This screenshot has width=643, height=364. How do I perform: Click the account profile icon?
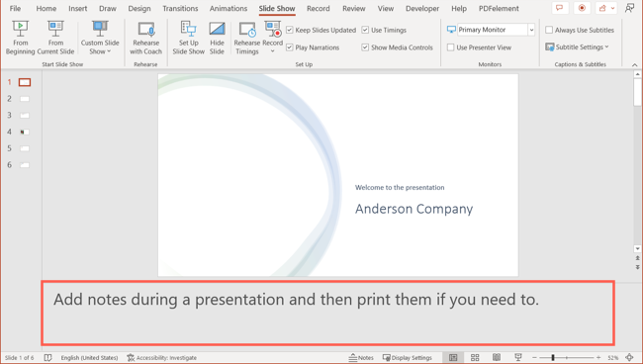click(x=630, y=8)
